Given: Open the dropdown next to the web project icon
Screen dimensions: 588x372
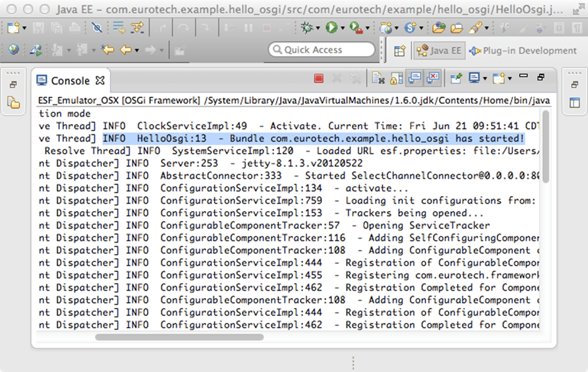Looking at the screenshot, I should [x=396, y=28].
